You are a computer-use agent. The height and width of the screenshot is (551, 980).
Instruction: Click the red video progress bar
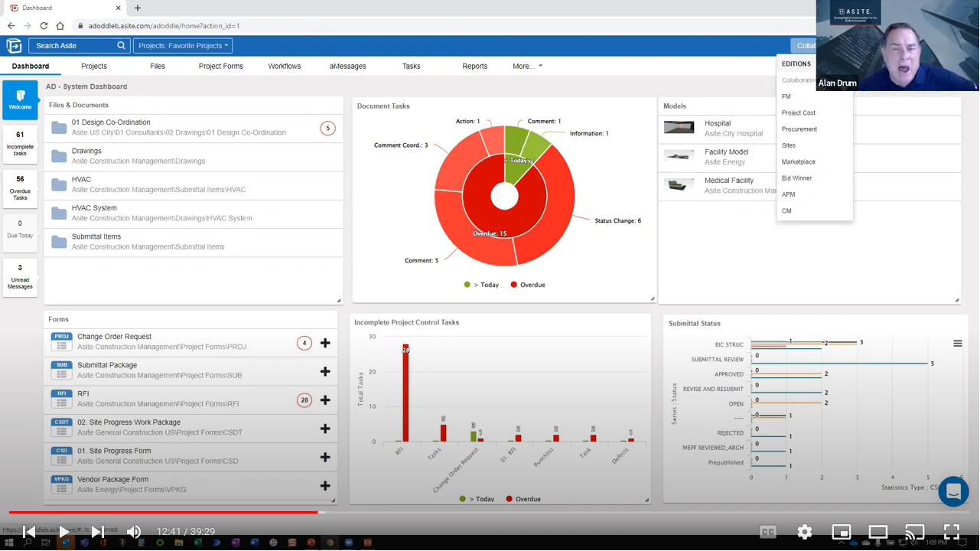click(161, 512)
